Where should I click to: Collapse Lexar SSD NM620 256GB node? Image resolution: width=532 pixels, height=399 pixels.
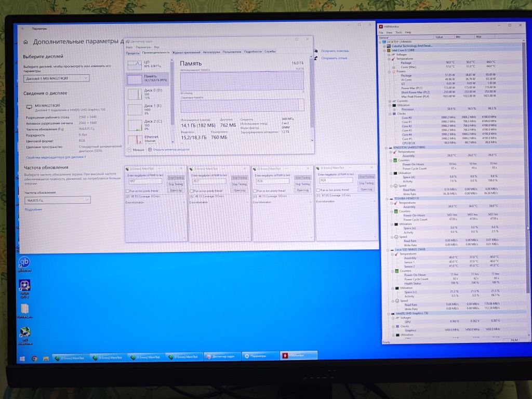click(388, 250)
